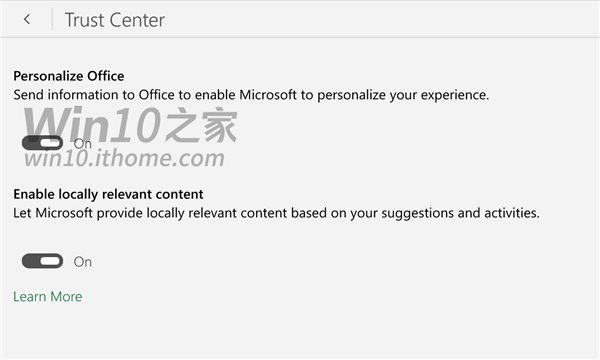Click the On label beside Personalize Office toggle
Screen dimensions: 600x360
83,144
